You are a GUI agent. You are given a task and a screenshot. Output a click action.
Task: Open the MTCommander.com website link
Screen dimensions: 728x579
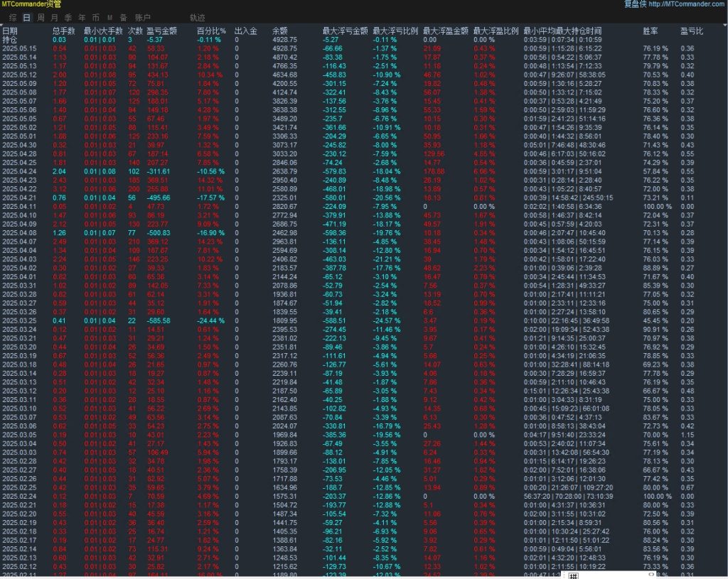(687, 4)
